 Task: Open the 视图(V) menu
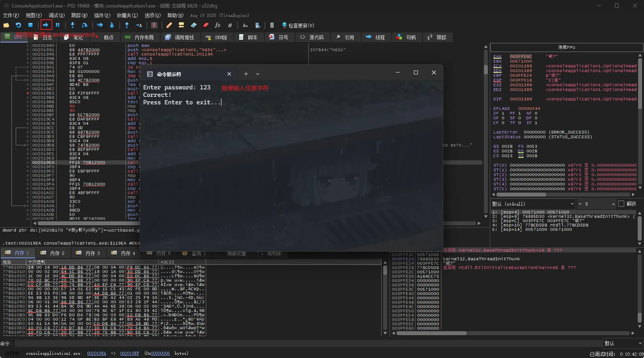tap(33, 15)
